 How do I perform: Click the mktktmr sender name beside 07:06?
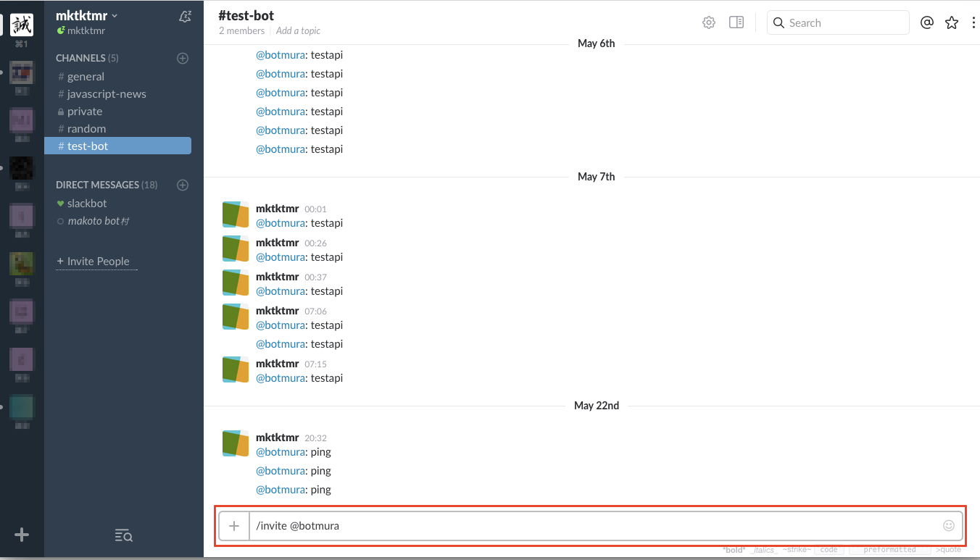click(278, 311)
